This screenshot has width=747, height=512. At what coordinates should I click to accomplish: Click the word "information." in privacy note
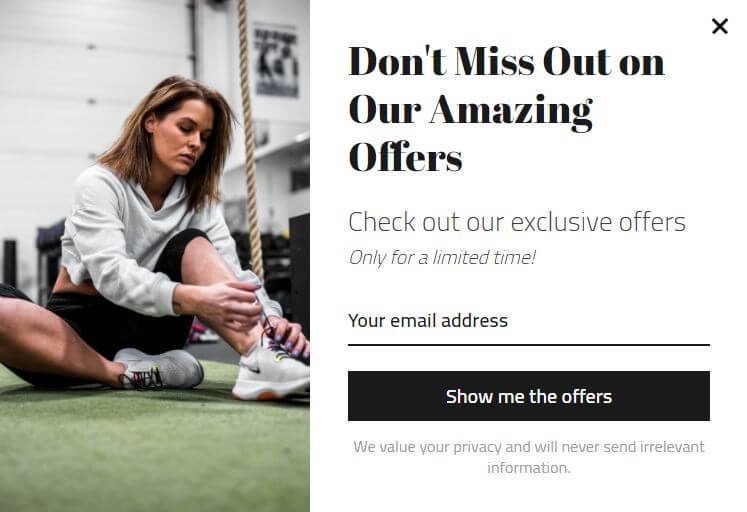coord(529,468)
